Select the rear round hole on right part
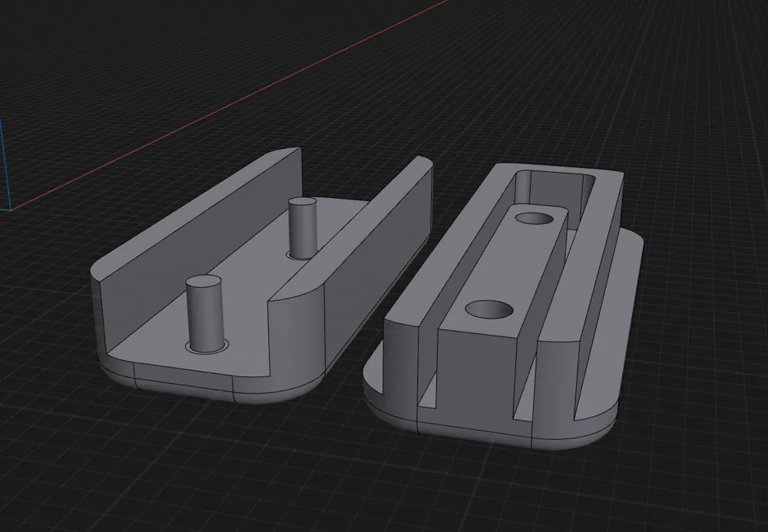 click(535, 219)
